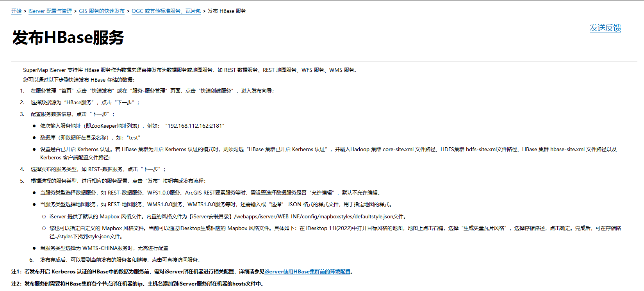
Task: Open iServer使用HBase集群前的环境配置 link
Action: (x=307, y=271)
